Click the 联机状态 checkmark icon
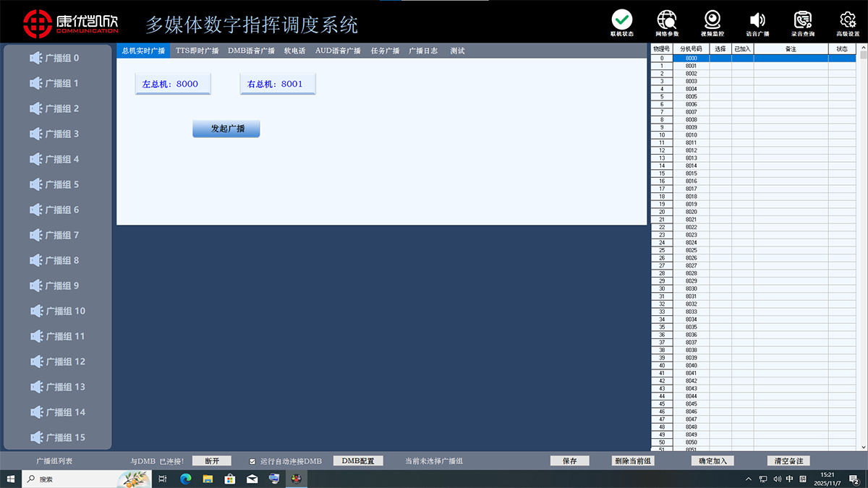Screen dimensions: 868x488 pyautogui.click(x=621, y=20)
